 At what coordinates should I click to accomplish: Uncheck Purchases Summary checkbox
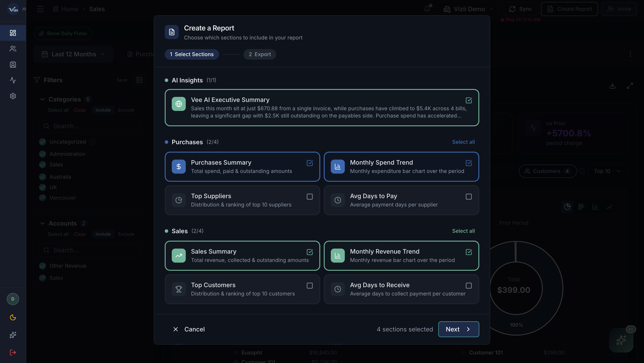[310, 163]
